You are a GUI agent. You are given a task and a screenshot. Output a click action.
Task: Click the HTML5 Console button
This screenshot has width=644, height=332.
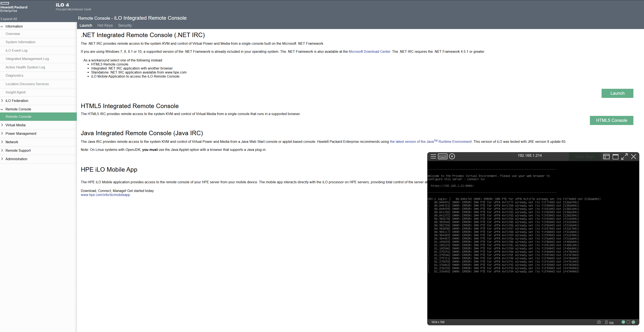click(x=612, y=120)
